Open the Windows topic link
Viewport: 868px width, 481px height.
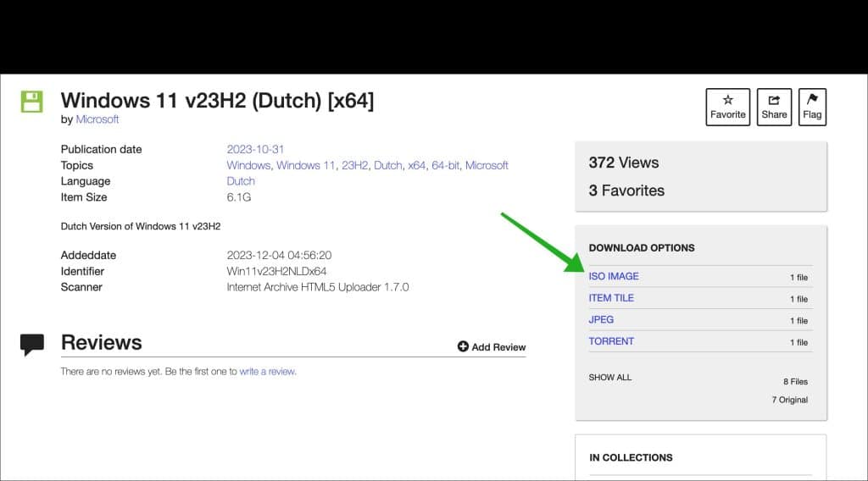pos(248,165)
